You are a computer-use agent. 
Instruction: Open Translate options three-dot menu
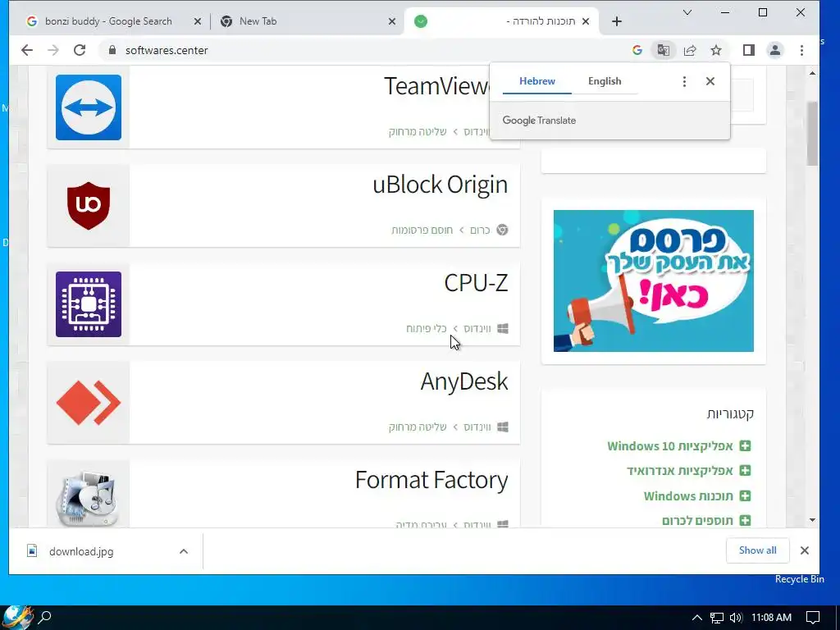click(684, 81)
